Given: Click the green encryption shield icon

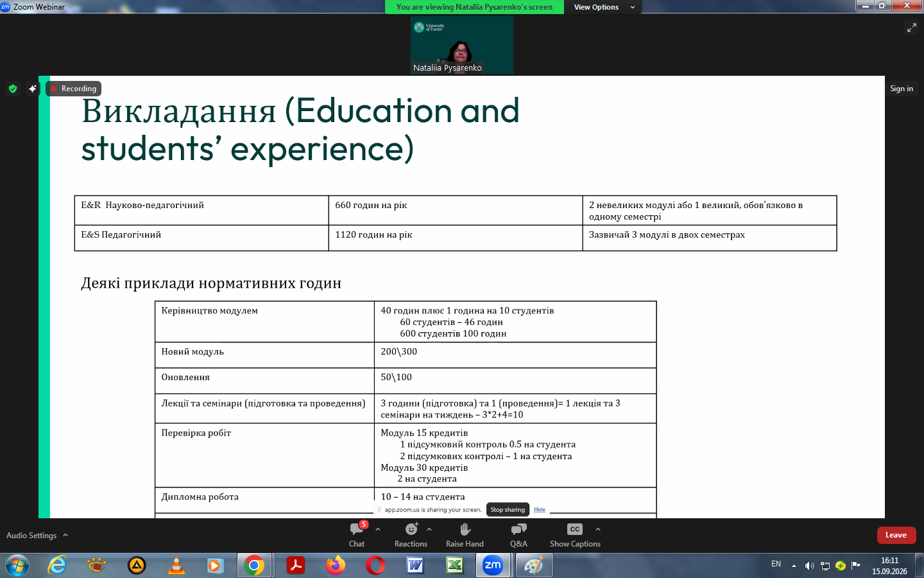Looking at the screenshot, I should pos(13,89).
